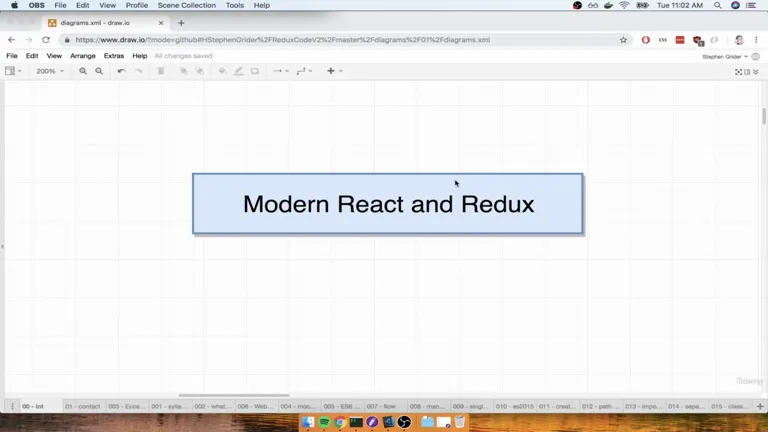Go back with browser back arrow
Viewport: 768px width, 432px height.
[12, 40]
